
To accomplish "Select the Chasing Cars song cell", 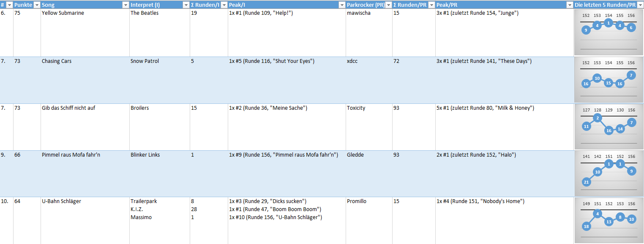I will tap(85, 80).
